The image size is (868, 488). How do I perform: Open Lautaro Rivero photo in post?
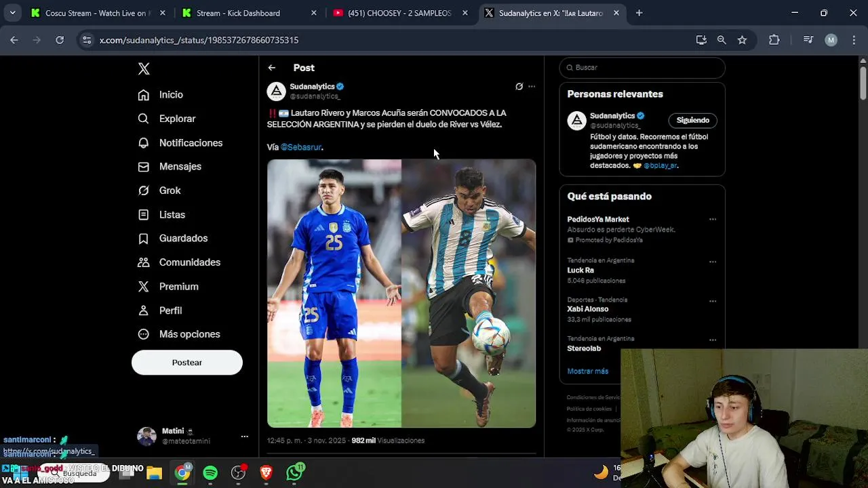point(334,293)
